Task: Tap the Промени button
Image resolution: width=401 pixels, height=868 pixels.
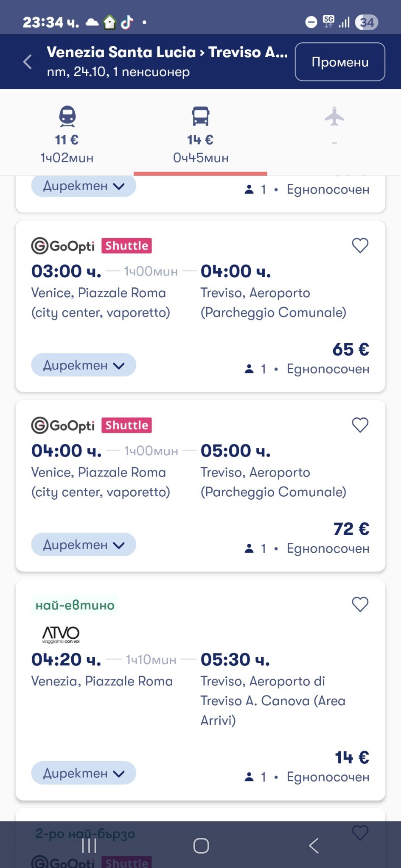Action: click(x=340, y=62)
